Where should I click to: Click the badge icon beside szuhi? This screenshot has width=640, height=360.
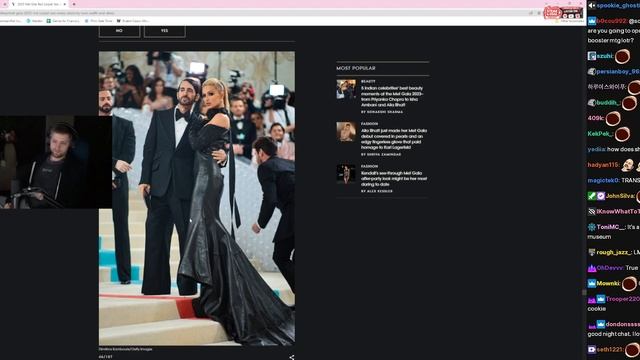click(x=592, y=56)
